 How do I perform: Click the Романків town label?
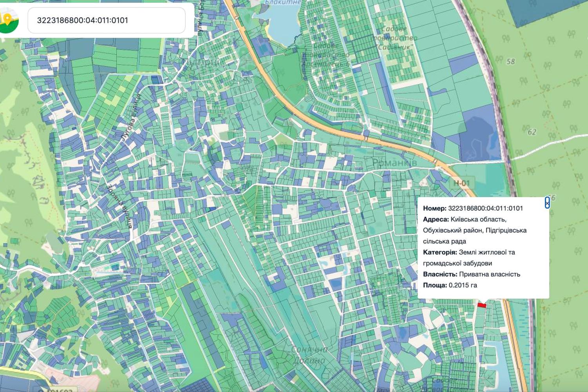(394, 163)
